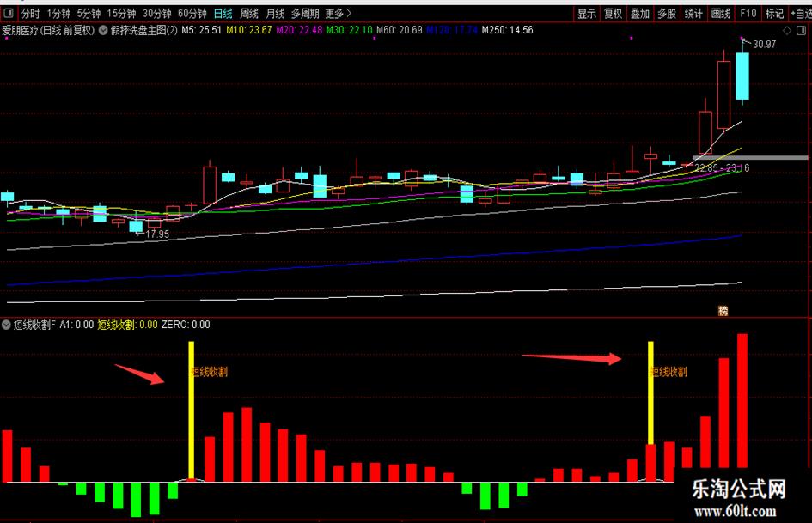Open the 统计 statistics tool
This screenshot has height=523, width=812.
point(694,14)
